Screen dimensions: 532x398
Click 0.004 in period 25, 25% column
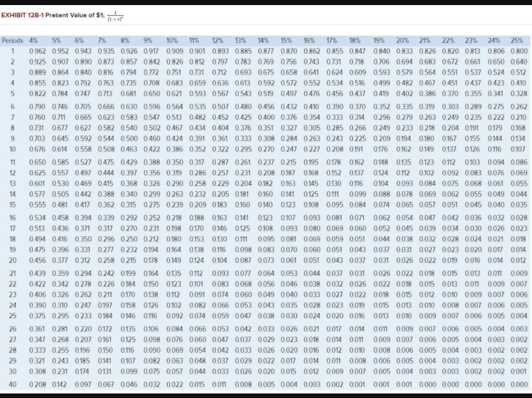pos(519,316)
